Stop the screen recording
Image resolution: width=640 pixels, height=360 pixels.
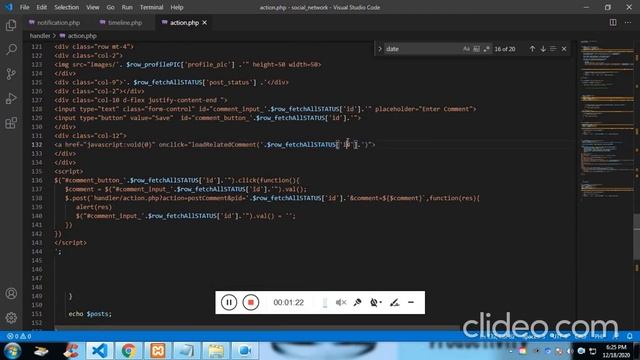coord(251,302)
